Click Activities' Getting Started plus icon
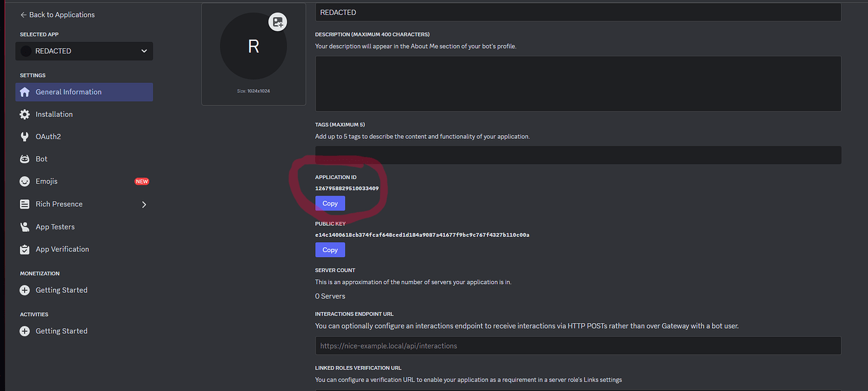Image resolution: width=868 pixels, height=391 pixels. (24, 331)
